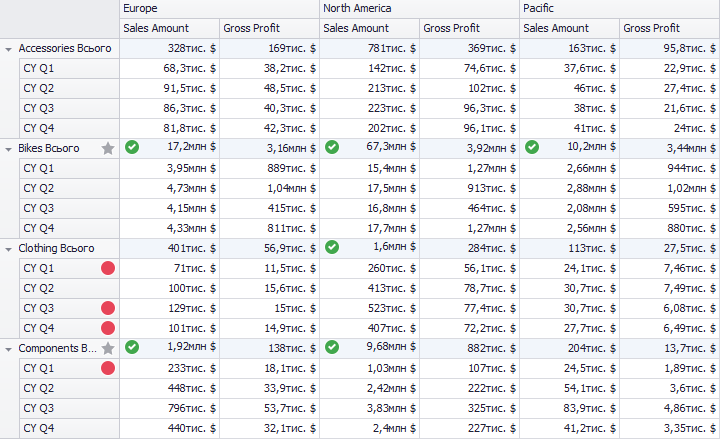Click cell value 56,9тис. $
Image resolution: width=721 pixels, height=440 pixels.
point(290,248)
